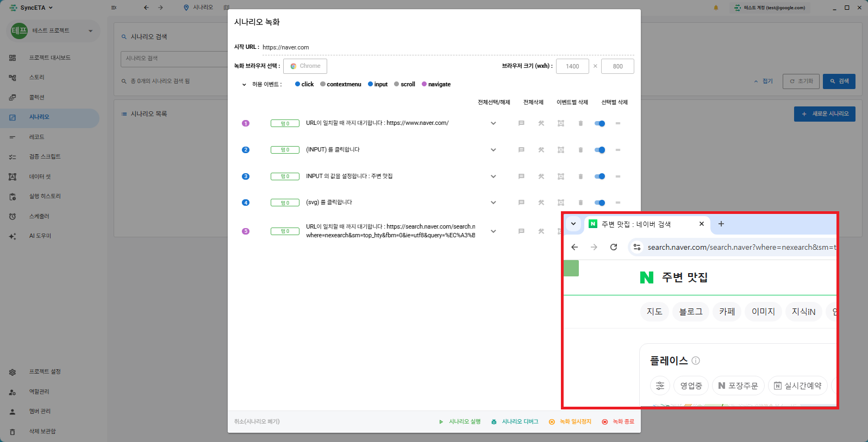Screen dimensions: 868x442
Task: Reload the page in the browser window
Action: tap(614, 247)
